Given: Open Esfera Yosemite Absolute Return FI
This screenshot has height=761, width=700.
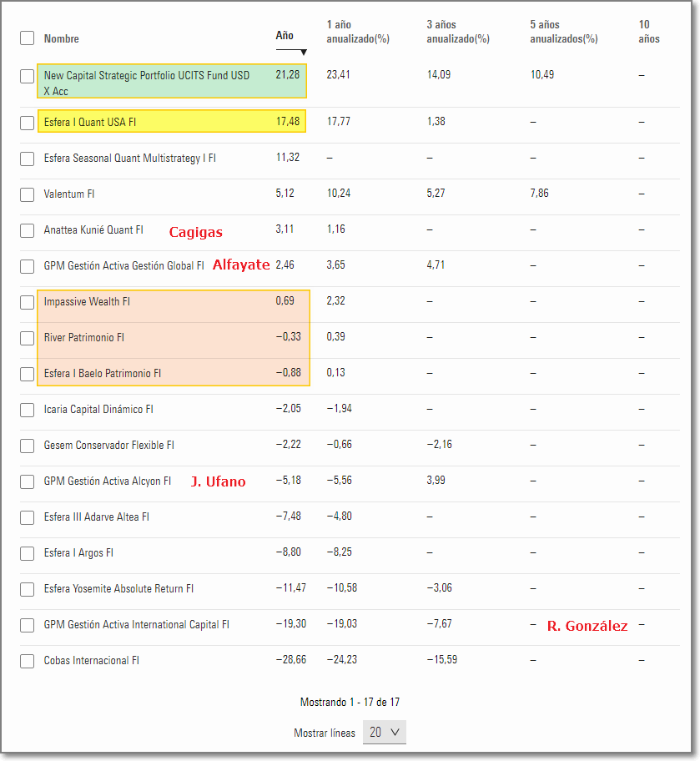Looking at the screenshot, I should coord(118,589).
